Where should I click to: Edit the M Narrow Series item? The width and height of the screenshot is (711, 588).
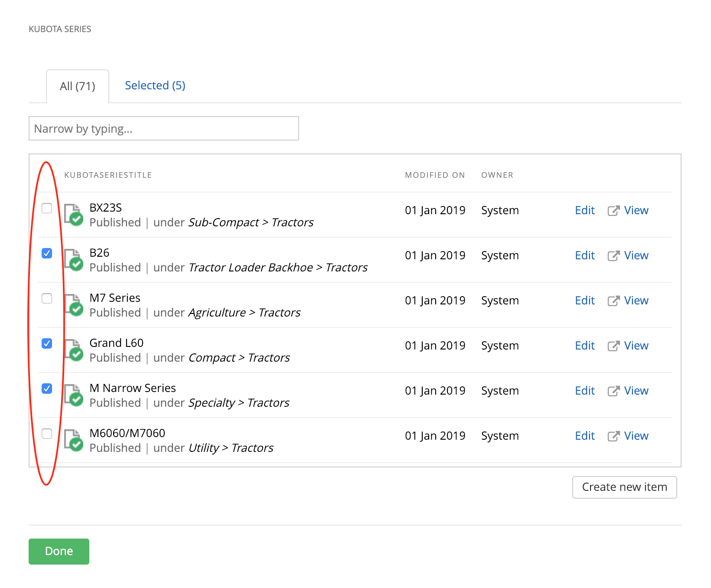pos(585,391)
